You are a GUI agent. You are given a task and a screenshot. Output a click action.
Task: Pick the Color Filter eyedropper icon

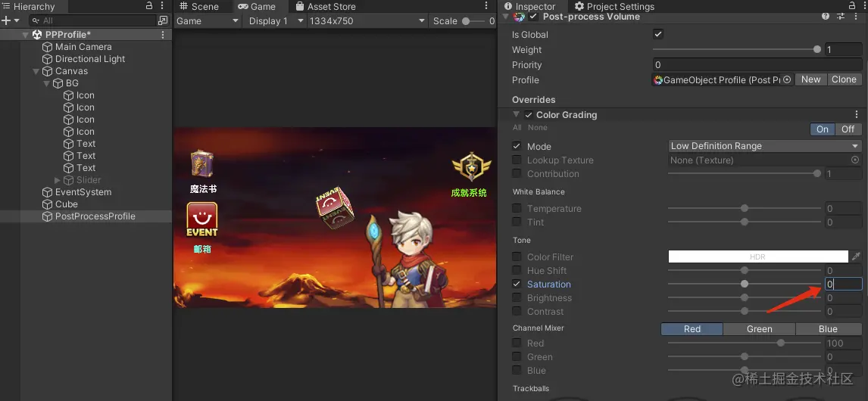coord(856,256)
